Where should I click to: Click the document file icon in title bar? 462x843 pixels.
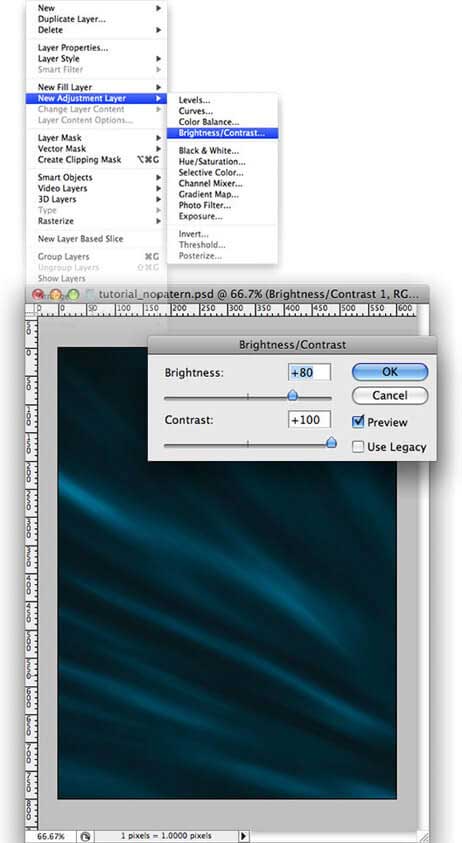click(90, 294)
